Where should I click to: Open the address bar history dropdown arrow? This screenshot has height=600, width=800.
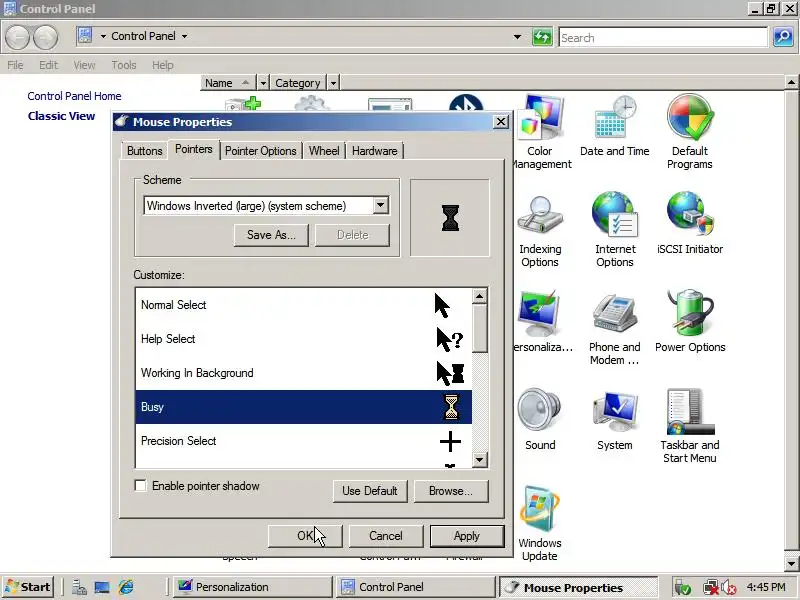[517, 37]
